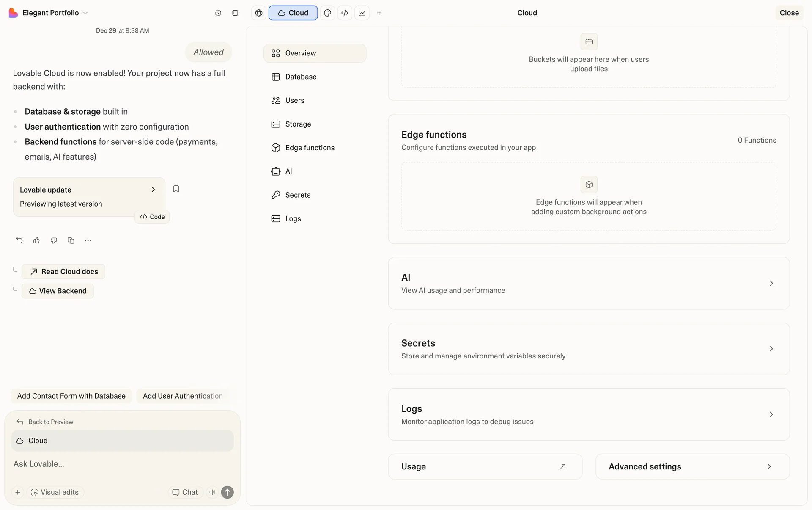
Task: Open the design palette icon
Action: pyautogui.click(x=327, y=13)
